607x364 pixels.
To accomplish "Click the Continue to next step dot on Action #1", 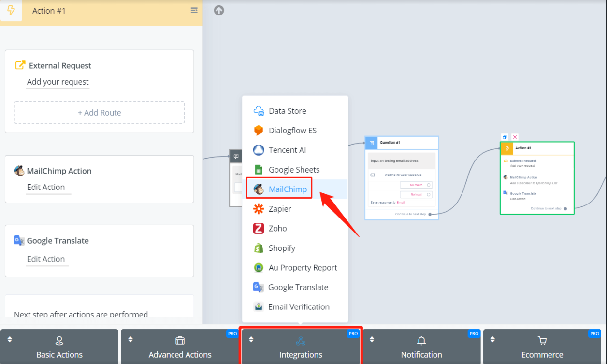I will point(565,208).
